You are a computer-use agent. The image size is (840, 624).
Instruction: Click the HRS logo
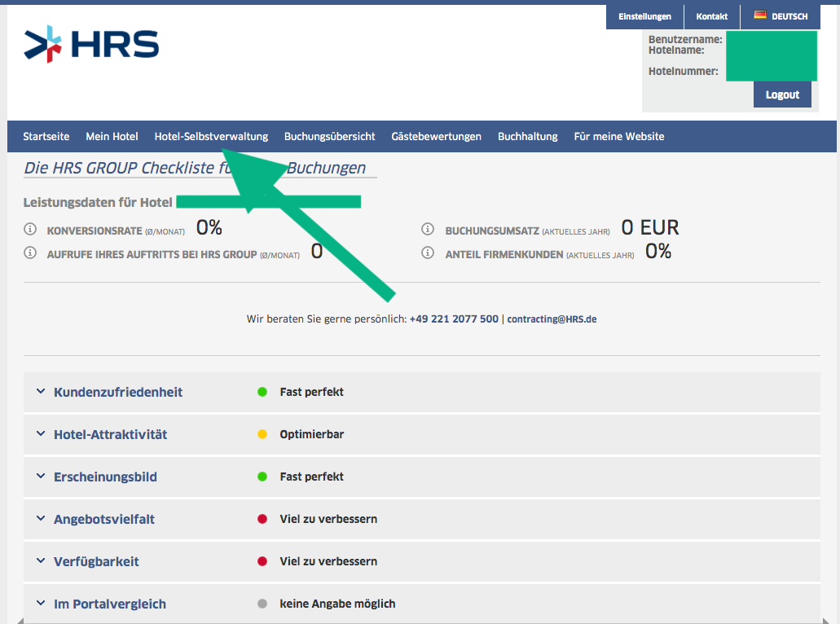(x=91, y=44)
